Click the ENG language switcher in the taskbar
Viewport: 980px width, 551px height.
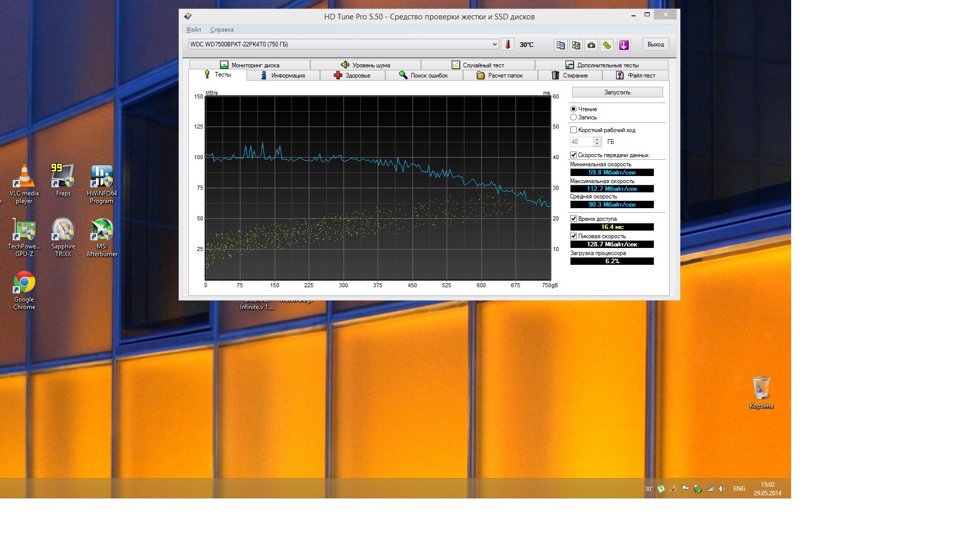[x=739, y=489]
